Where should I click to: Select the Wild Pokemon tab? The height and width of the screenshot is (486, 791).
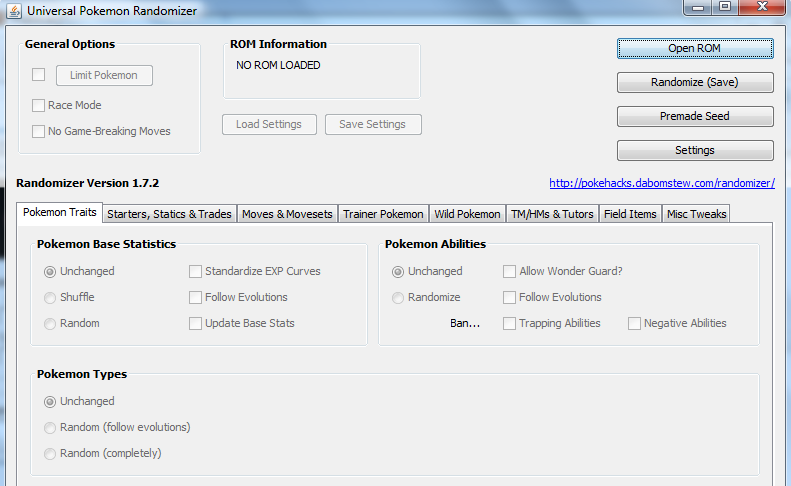(x=467, y=214)
